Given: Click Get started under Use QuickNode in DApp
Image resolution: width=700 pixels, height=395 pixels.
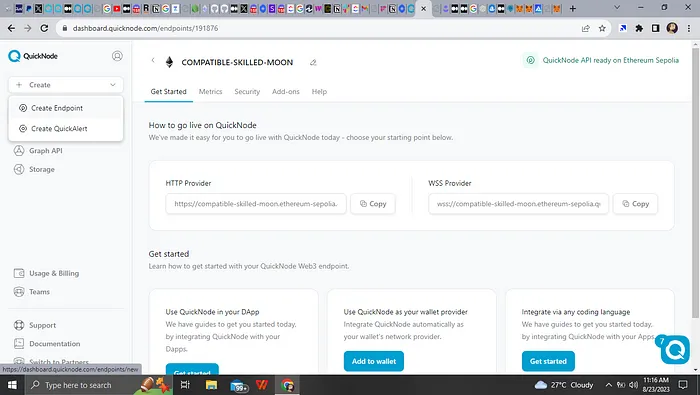Looking at the screenshot, I should click(192, 370).
